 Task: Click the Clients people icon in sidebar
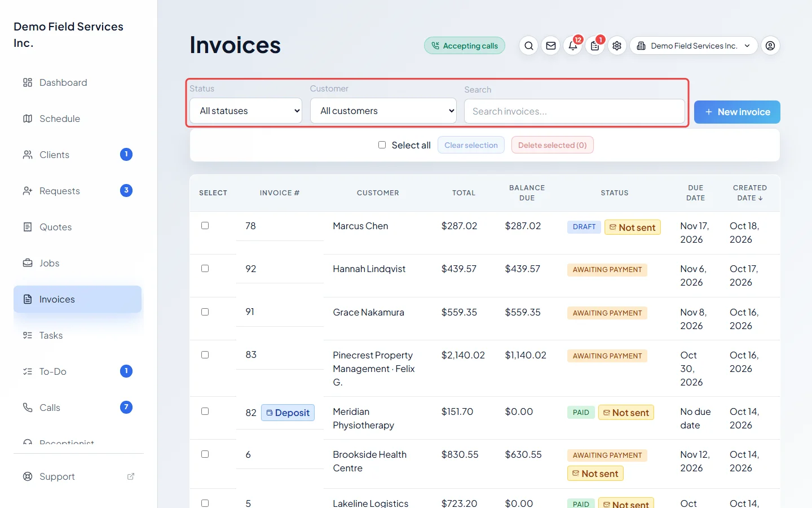[28, 155]
